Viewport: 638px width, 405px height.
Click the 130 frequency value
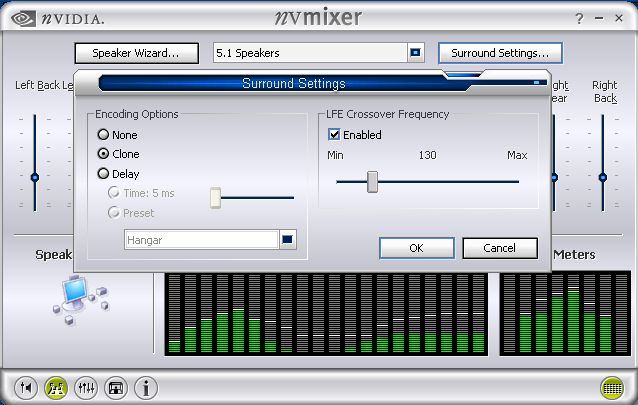click(x=428, y=155)
